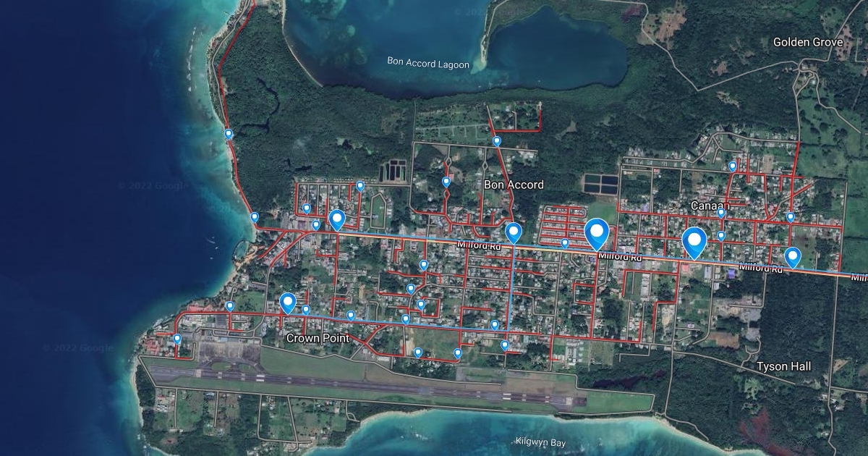Image resolution: width=868 pixels, height=456 pixels.
Task: Click the Bon Accord town label
Action: pos(514,185)
